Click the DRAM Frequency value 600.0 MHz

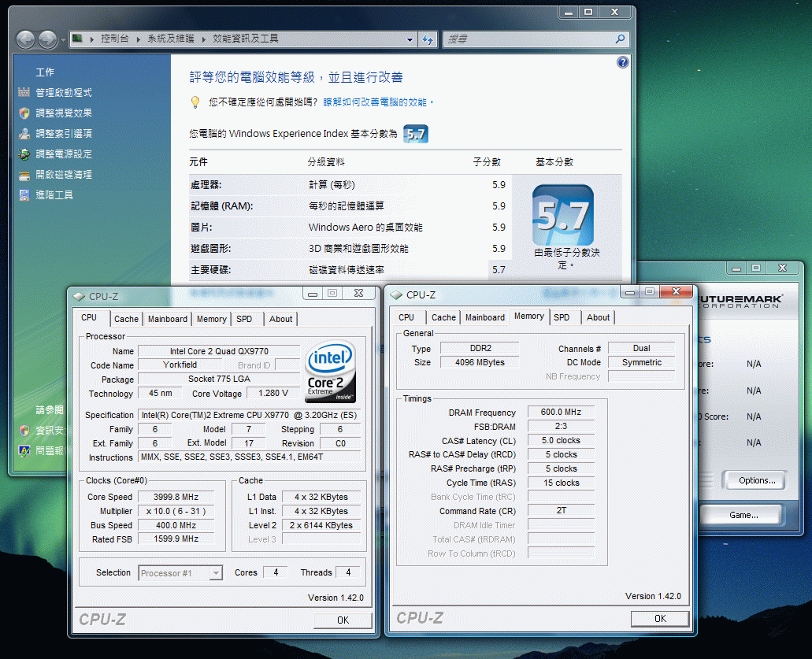pyautogui.click(x=561, y=412)
